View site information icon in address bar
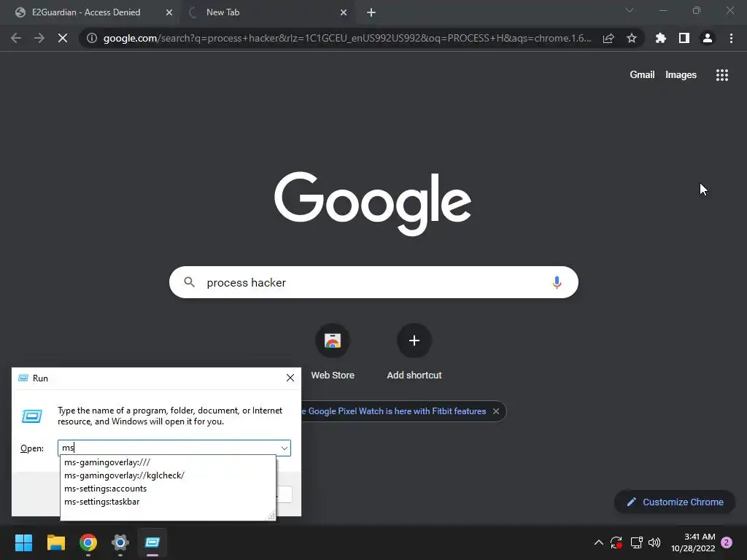The width and height of the screenshot is (747, 560). click(x=91, y=38)
